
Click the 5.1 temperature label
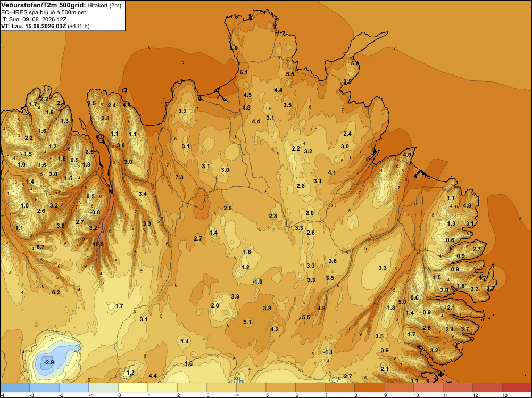247,322
